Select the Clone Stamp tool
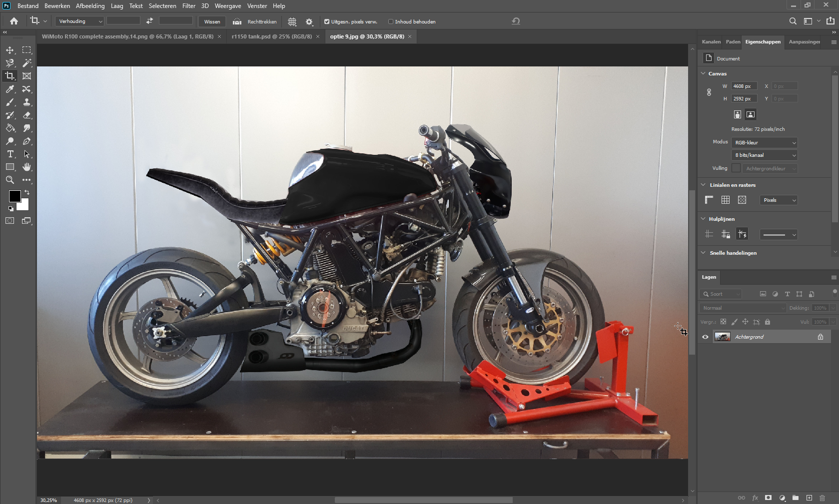The height and width of the screenshot is (504, 839). tap(27, 102)
